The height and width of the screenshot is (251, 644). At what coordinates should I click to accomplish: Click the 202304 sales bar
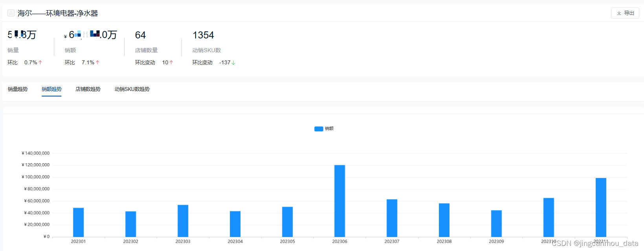235,224
